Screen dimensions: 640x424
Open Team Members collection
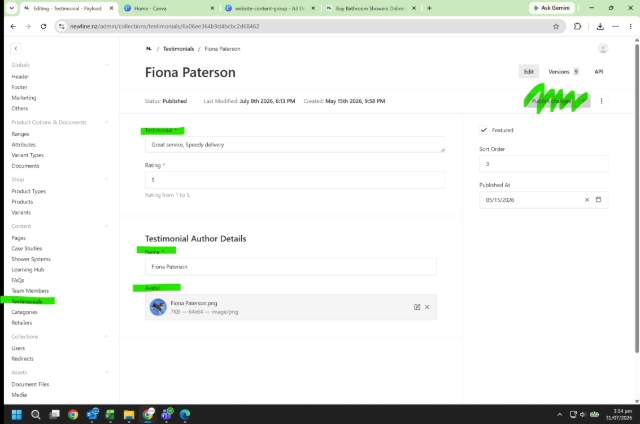point(30,291)
